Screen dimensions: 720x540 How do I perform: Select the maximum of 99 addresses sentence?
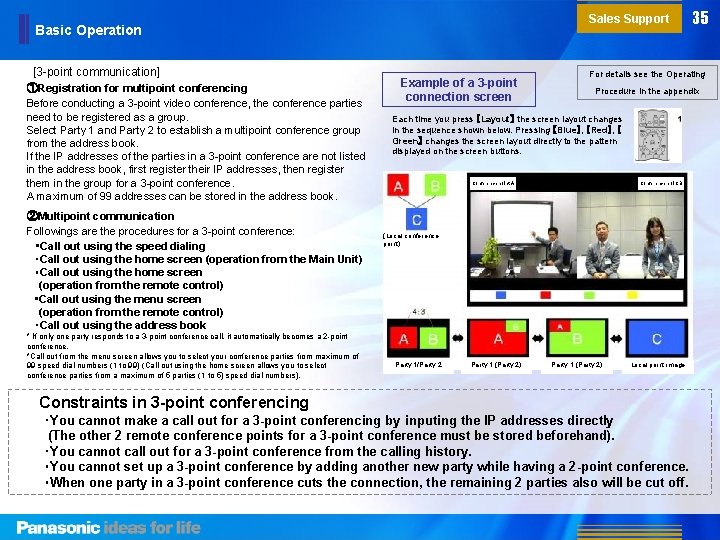coord(182,197)
